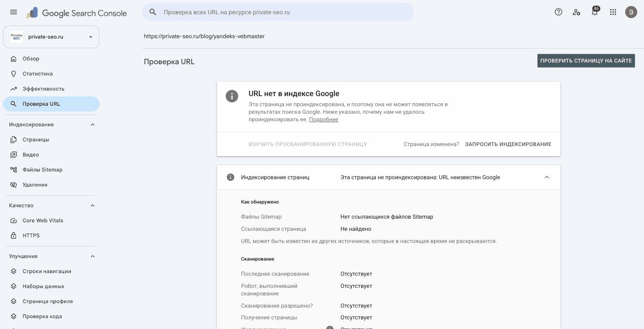This screenshot has width=644, height=329.
Task: Open Проверка кода report
Action: click(51, 317)
